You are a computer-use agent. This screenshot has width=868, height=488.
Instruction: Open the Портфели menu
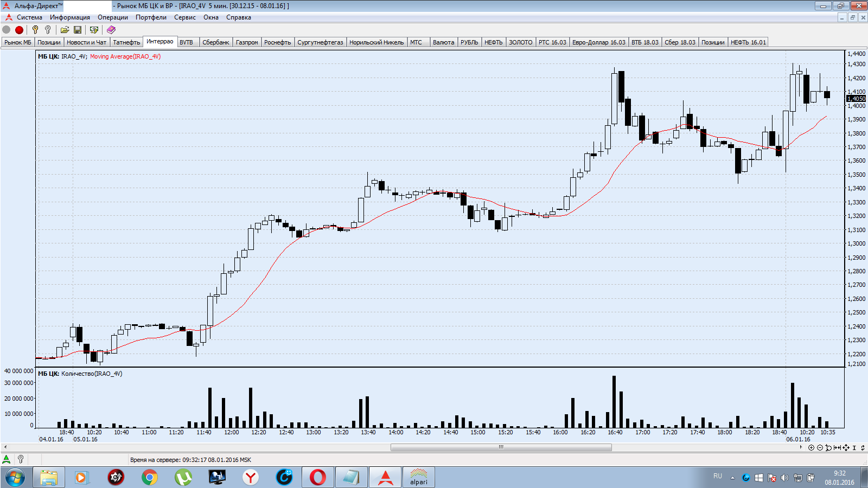(x=151, y=17)
